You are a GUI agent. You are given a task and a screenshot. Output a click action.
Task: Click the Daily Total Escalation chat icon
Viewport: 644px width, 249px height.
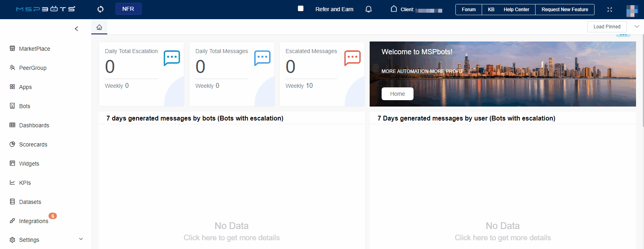click(172, 58)
